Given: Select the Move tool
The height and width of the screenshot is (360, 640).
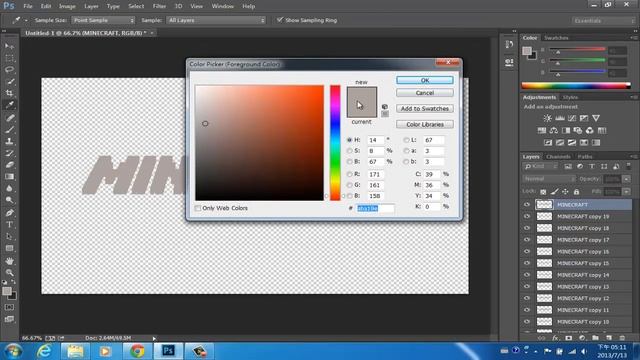Looking at the screenshot, I should pyautogui.click(x=9, y=46).
